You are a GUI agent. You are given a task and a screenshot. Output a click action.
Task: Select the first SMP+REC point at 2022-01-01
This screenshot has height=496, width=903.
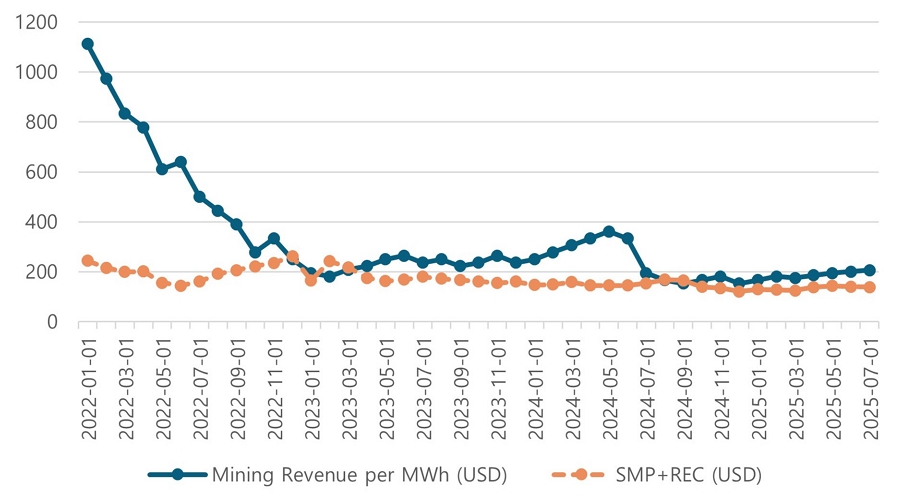[x=88, y=260]
